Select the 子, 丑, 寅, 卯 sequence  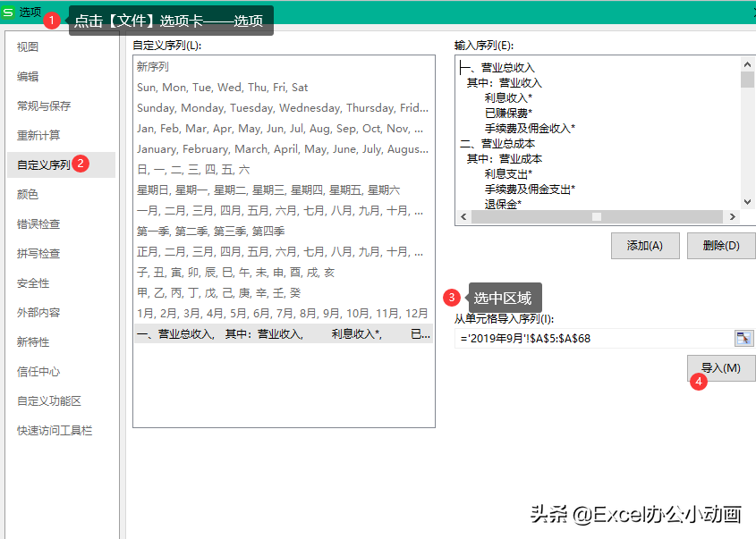tap(284, 273)
